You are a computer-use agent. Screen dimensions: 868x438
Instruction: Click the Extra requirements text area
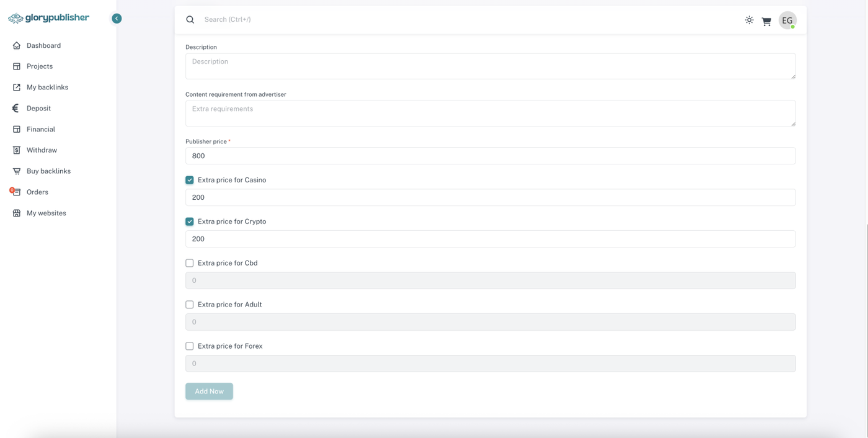(x=490, y=114)
